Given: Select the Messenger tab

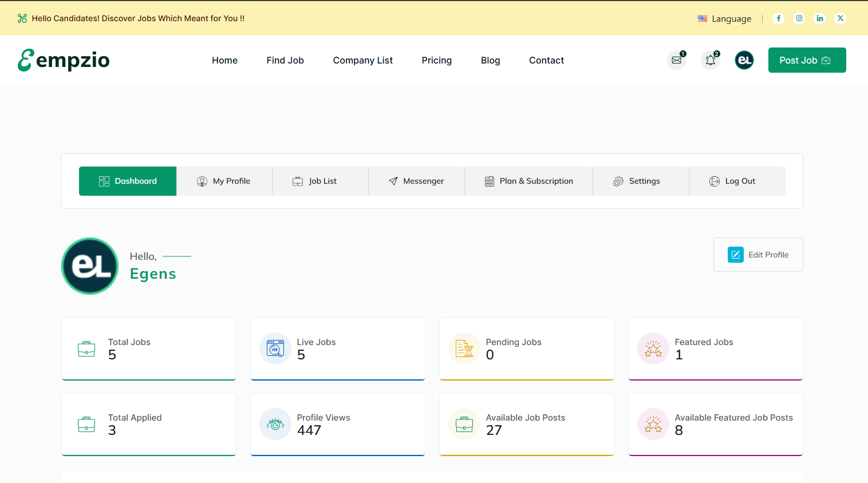Looking at the screenshot, I should tap(416, 181).
